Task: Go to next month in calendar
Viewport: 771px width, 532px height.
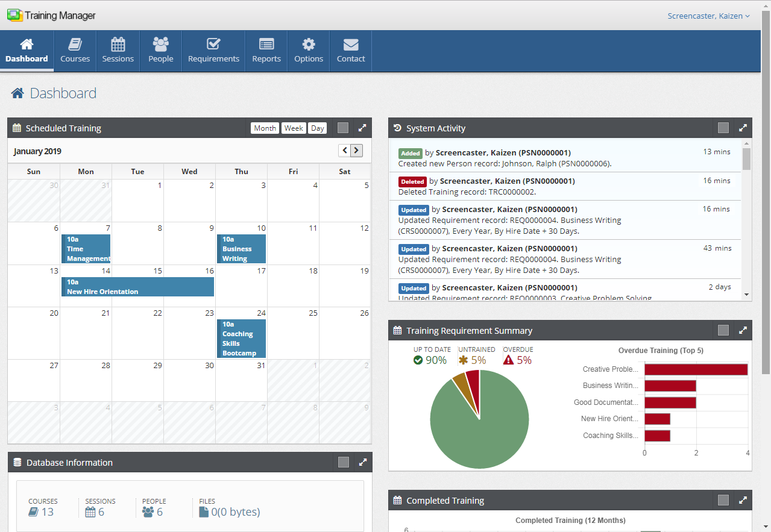Action: (357, 150)
